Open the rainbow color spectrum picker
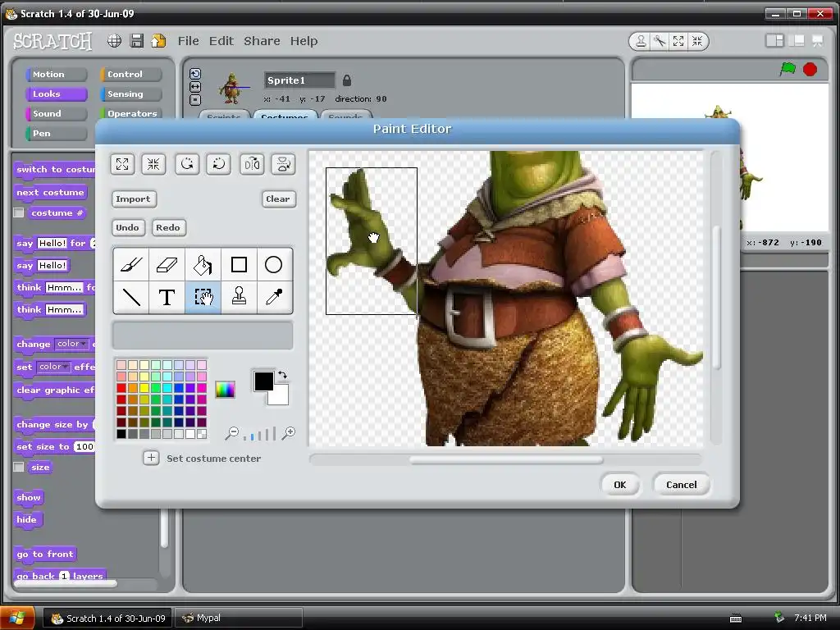Viewport: 840px width, 630px height. pyautogui.click(x=225, y=390)
